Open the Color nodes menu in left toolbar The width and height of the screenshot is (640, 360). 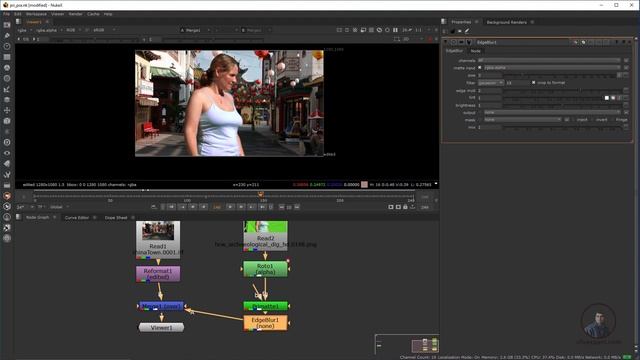click(x=7, y=68)
